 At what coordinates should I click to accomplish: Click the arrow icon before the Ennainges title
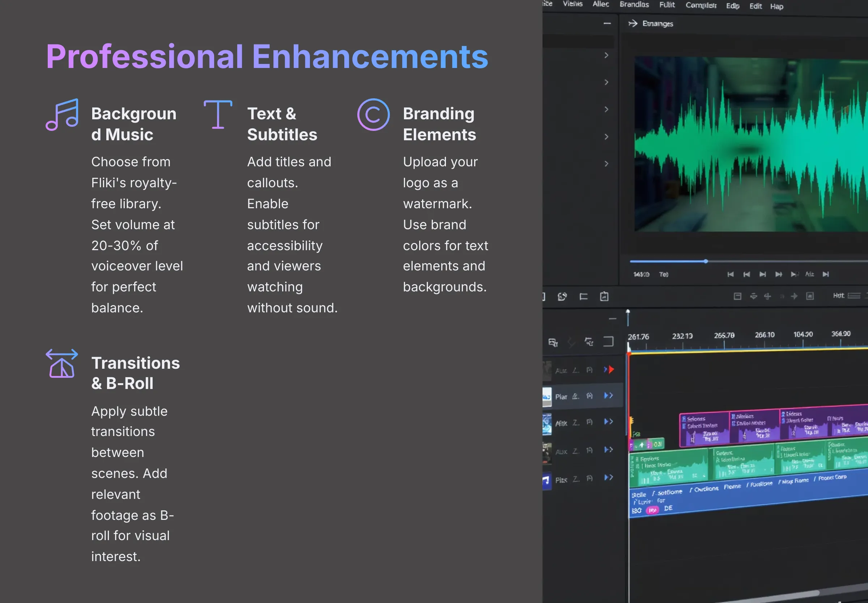(x=633, y=24)
